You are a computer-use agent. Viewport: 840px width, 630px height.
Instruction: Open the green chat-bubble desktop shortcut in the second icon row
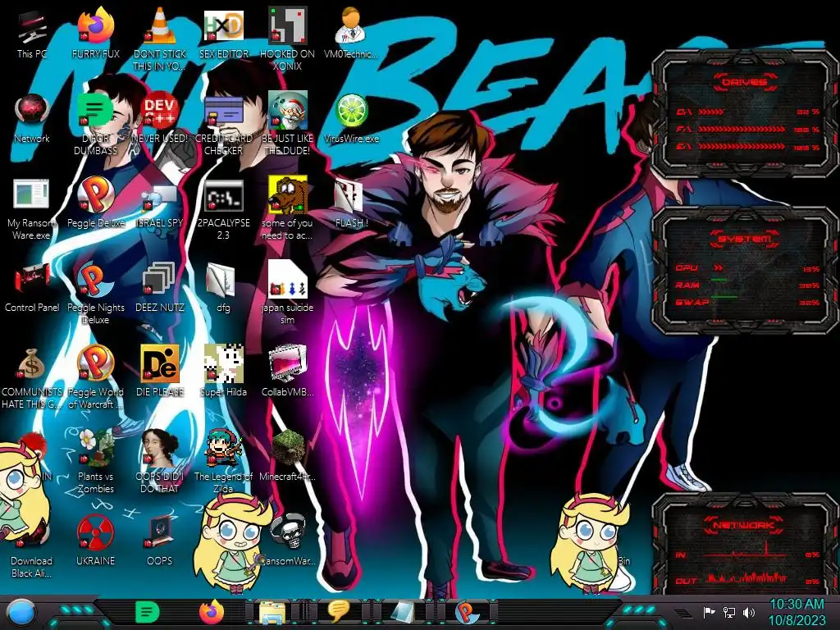point(95,125)
